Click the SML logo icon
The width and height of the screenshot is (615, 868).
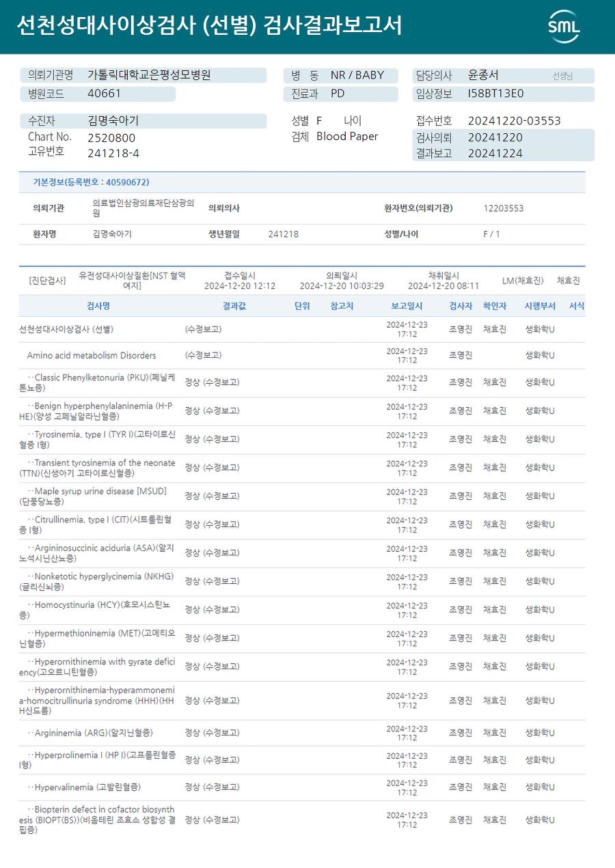pos(564,27)
